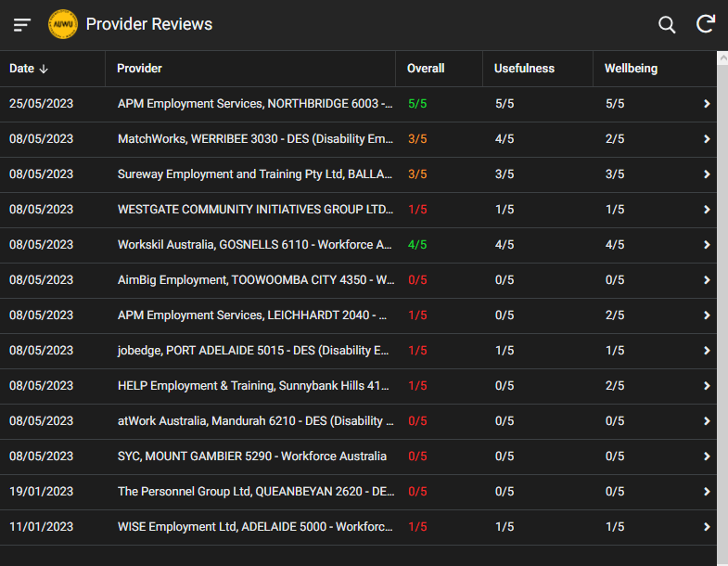Open the hamburger menu icon
728x566 pixels.
pyautogui.click(x=22, y=25)
